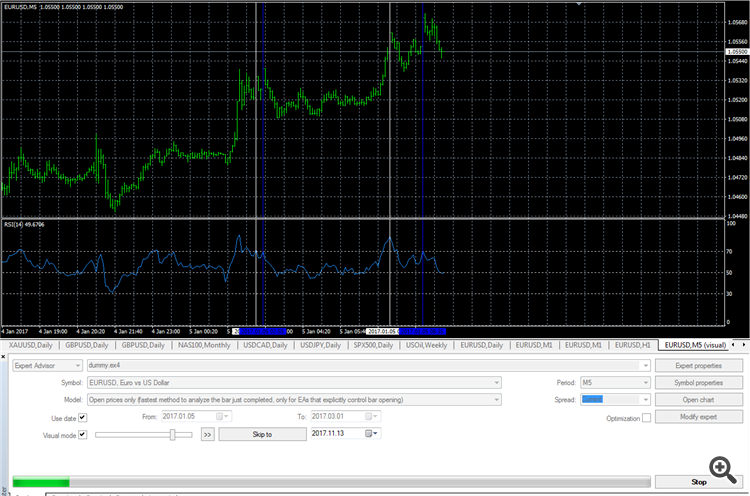Image resolution: width=750 pixels, height=496 pixels.
Task: Open the dummy.ex4 expert selection dropdown
Action: [x=646, y=365]
